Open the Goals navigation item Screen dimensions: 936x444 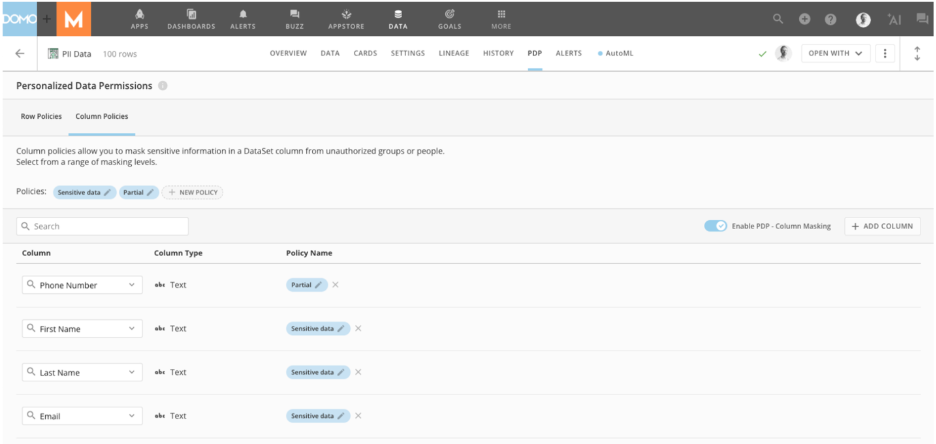[x=449, y=18]
